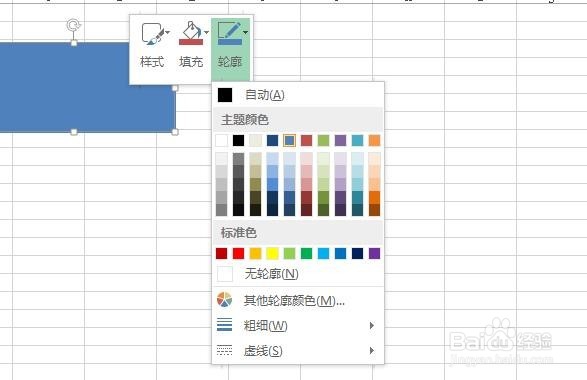Pick the aqua theme color swatch
Image resolution: width=587 pixels, height=380 pixels.
[358, 140]
